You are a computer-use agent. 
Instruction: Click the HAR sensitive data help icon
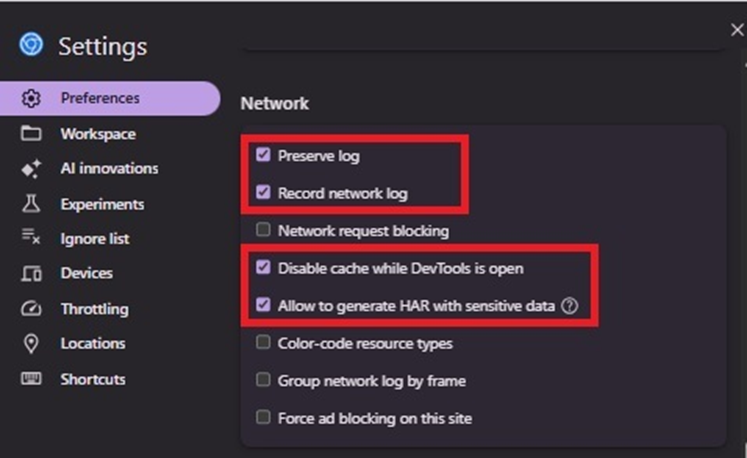click(569, 305)
